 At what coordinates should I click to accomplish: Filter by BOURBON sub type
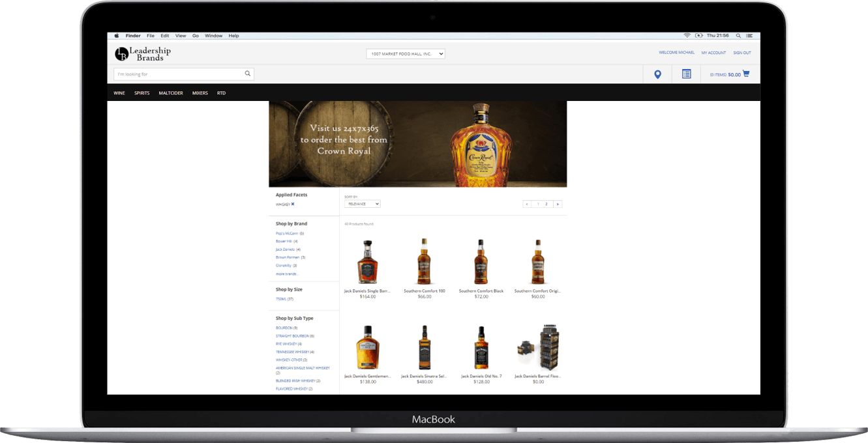coord(284,328)
